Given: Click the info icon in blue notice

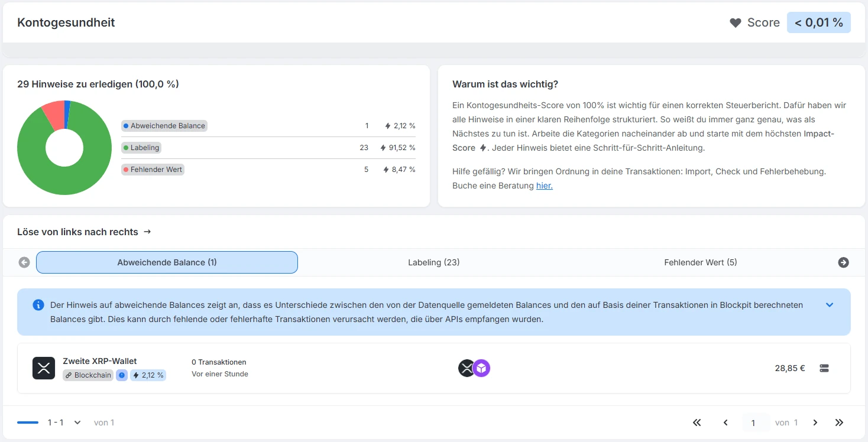Looking at the screenshot, I should point(38,305).
